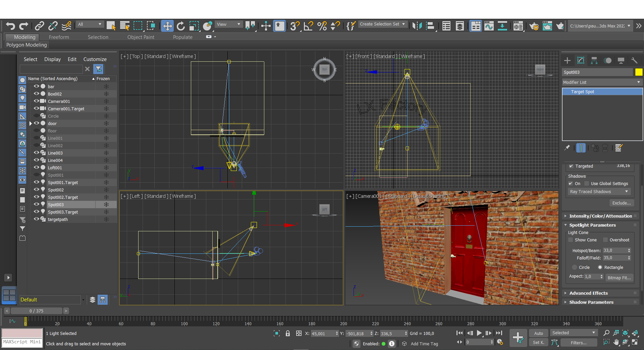Click the Redo arrow icon
644x350 pixels.
pyautogui.click(x=24, y=26)
